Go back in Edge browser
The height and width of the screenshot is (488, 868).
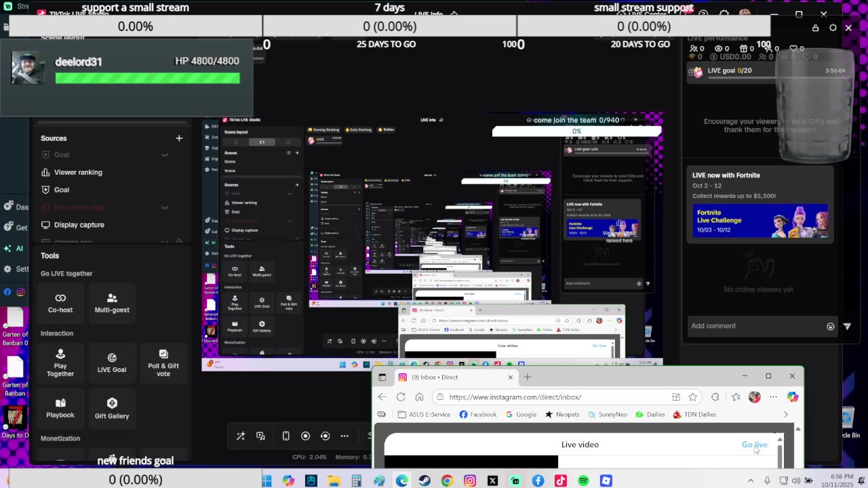point(382,397)
